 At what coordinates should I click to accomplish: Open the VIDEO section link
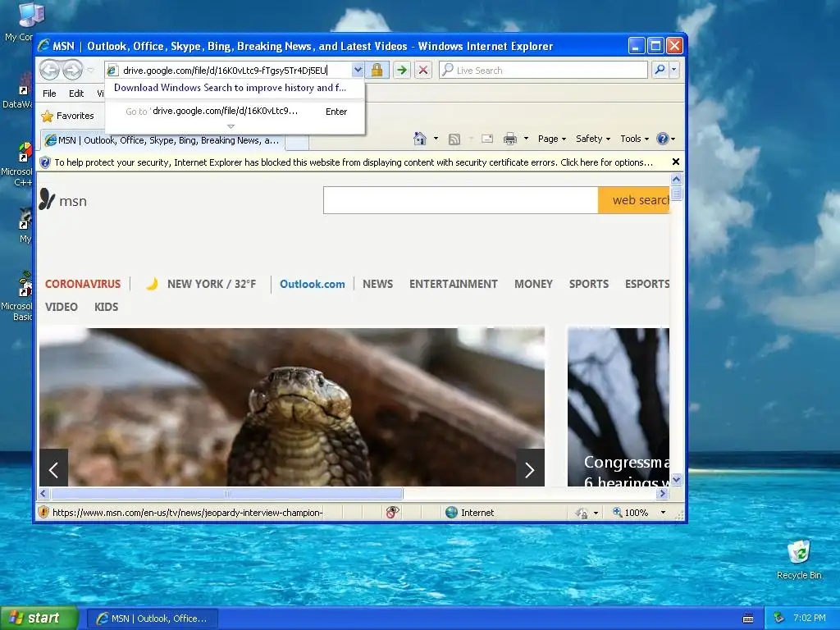tap(61, 307)
